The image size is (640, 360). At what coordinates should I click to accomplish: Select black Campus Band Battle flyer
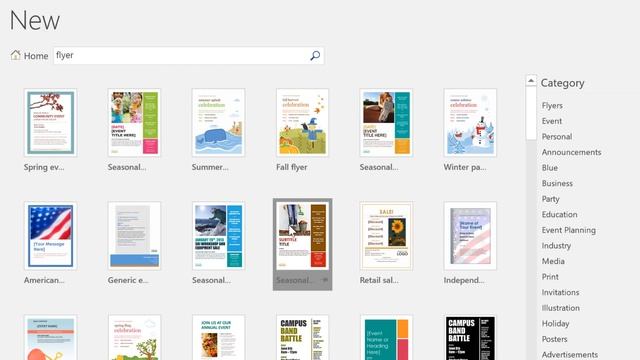470,338
